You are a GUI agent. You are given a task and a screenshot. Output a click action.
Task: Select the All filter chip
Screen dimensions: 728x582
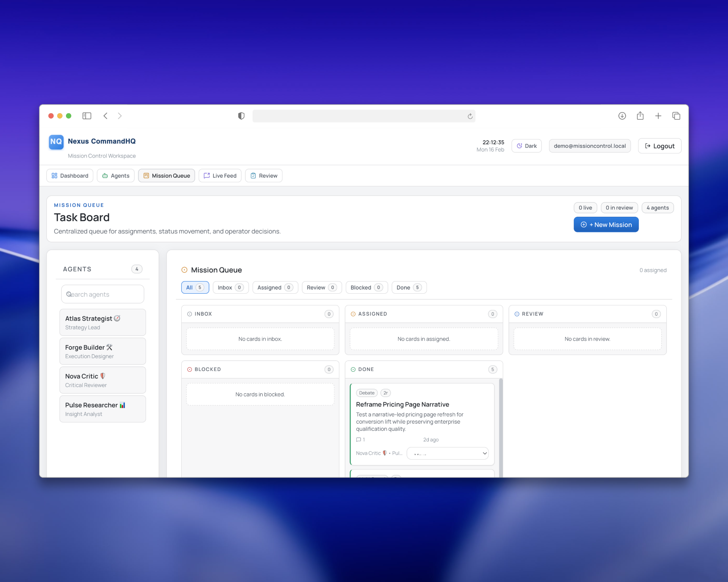[195, 288]
